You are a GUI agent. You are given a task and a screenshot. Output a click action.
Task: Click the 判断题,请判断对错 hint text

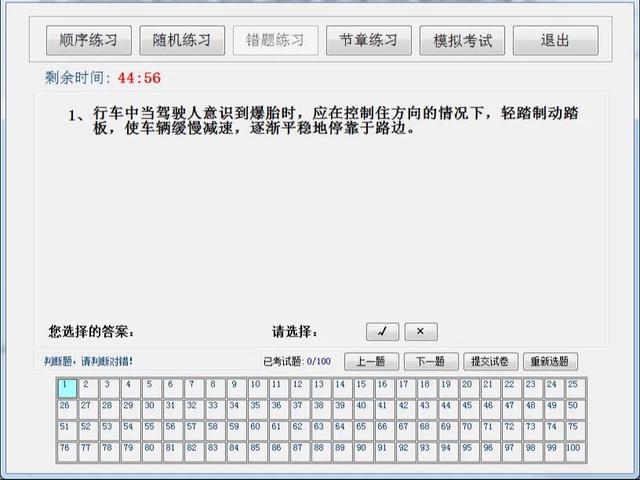tap(88, 361)
